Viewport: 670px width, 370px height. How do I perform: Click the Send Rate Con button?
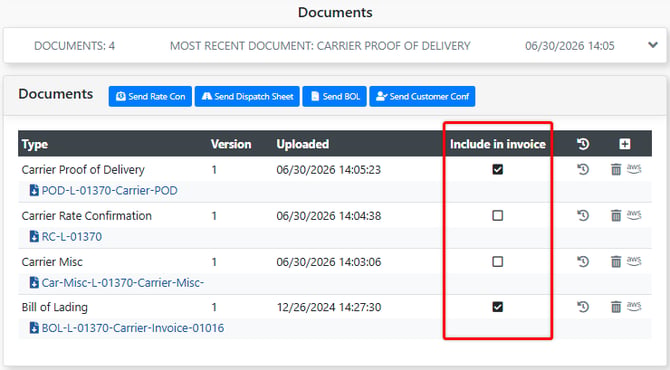[150, 97]
